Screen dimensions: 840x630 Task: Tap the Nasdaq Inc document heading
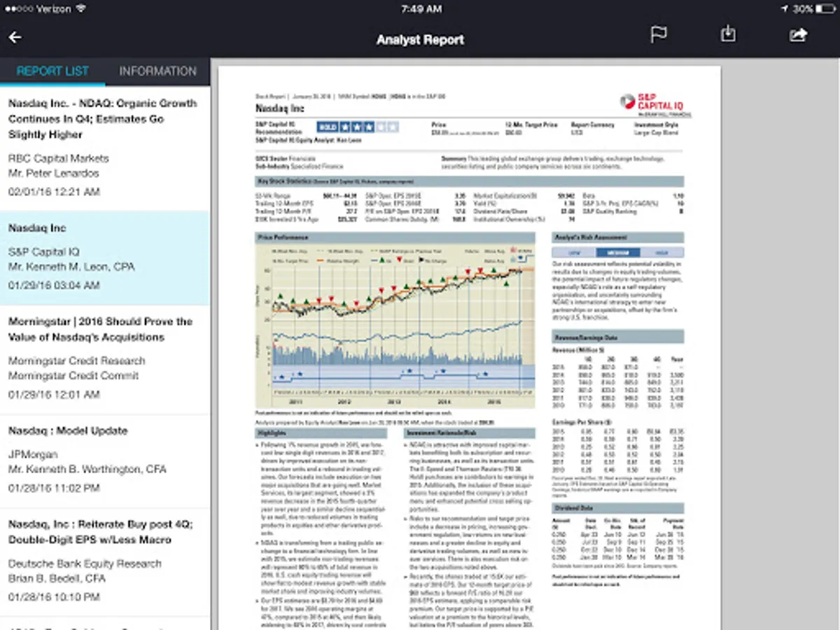pos(280,109)
